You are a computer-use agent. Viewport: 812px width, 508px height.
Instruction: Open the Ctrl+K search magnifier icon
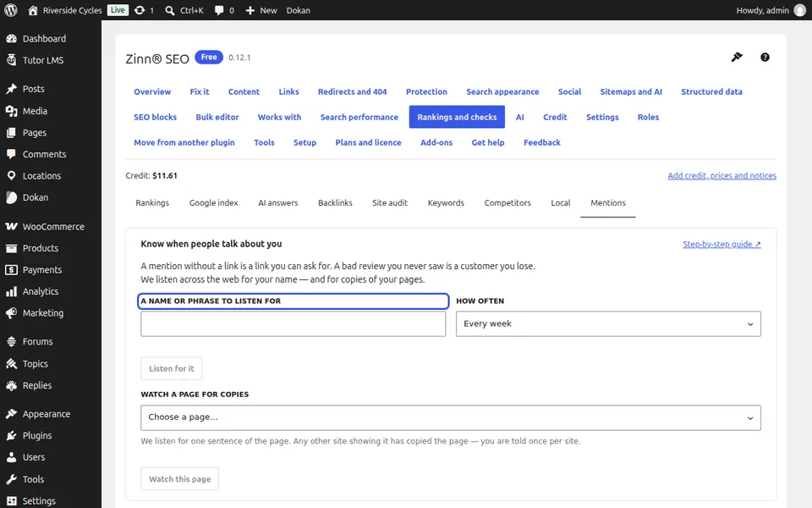tap(170, 10)
